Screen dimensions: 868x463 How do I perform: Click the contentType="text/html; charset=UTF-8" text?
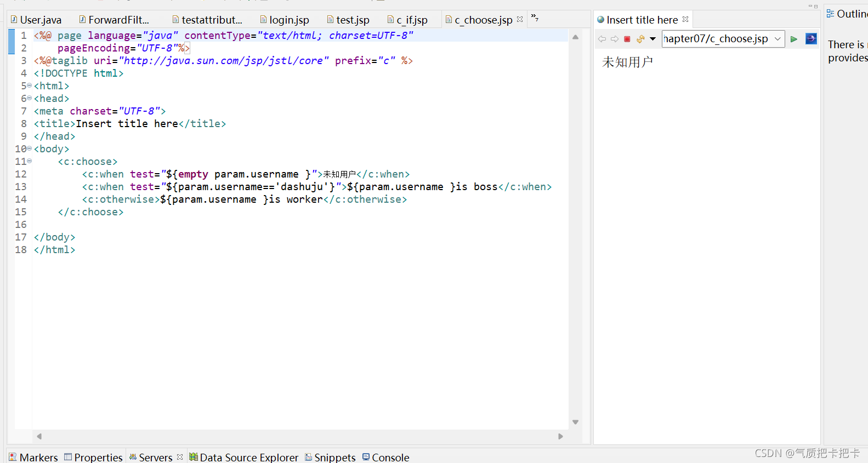[299, 36]
